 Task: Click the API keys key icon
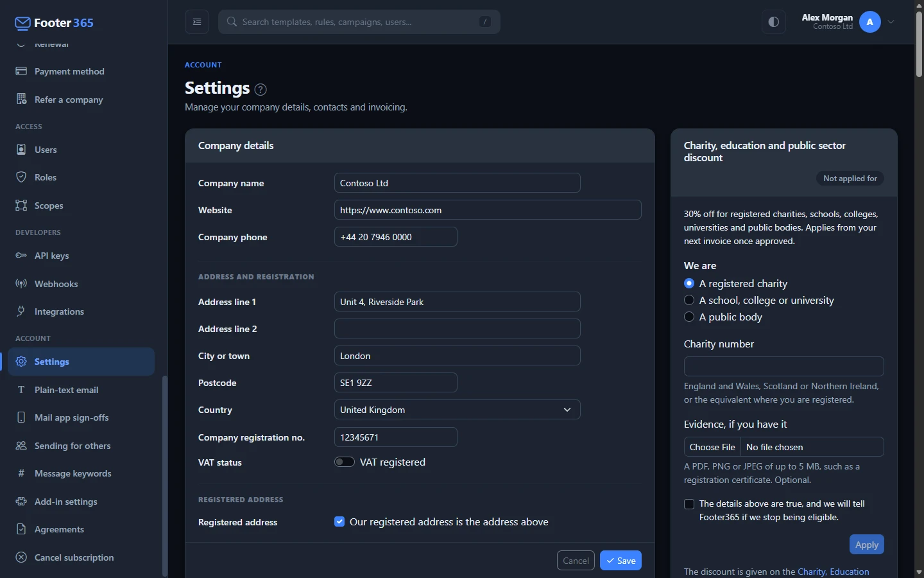21,256
